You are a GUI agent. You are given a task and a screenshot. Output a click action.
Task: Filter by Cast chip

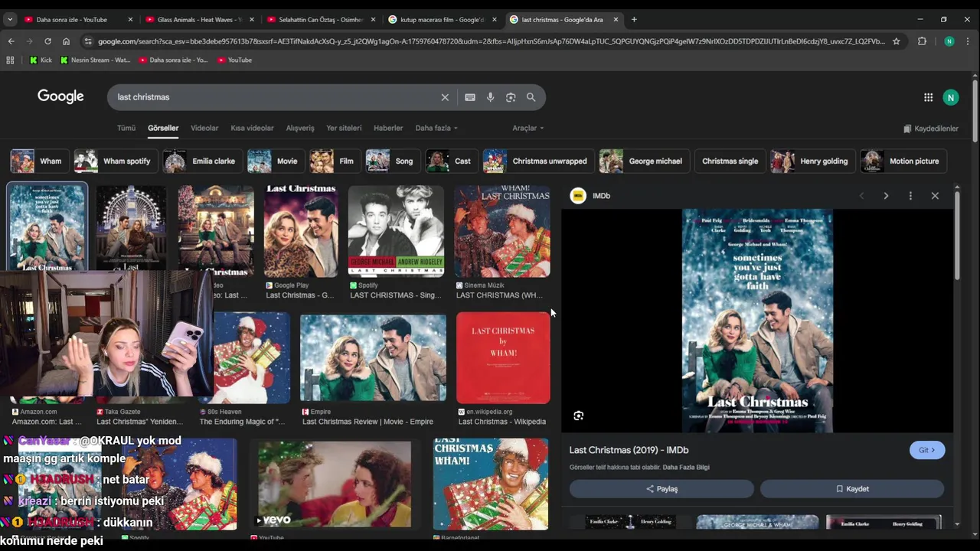click(x=450, y=161)
